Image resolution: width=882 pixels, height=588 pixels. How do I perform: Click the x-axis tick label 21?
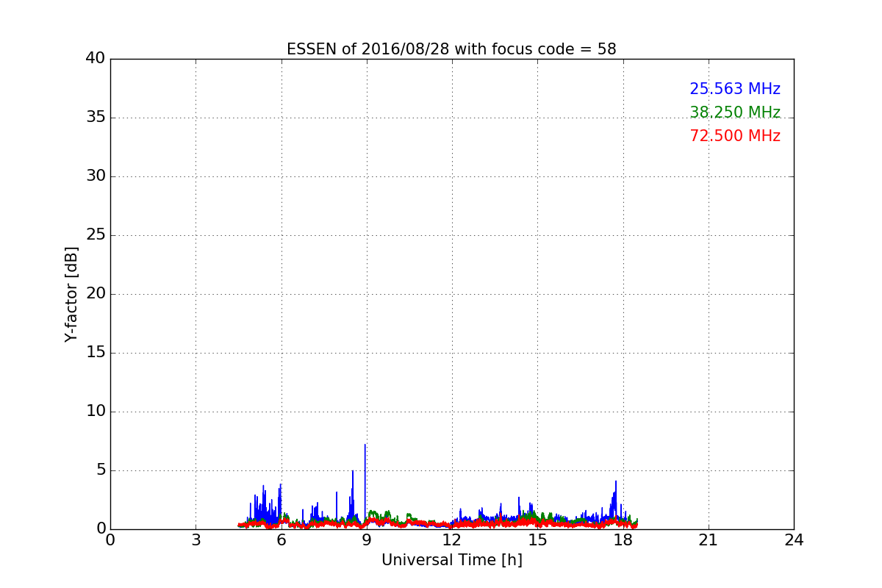(x=709, y=540)
